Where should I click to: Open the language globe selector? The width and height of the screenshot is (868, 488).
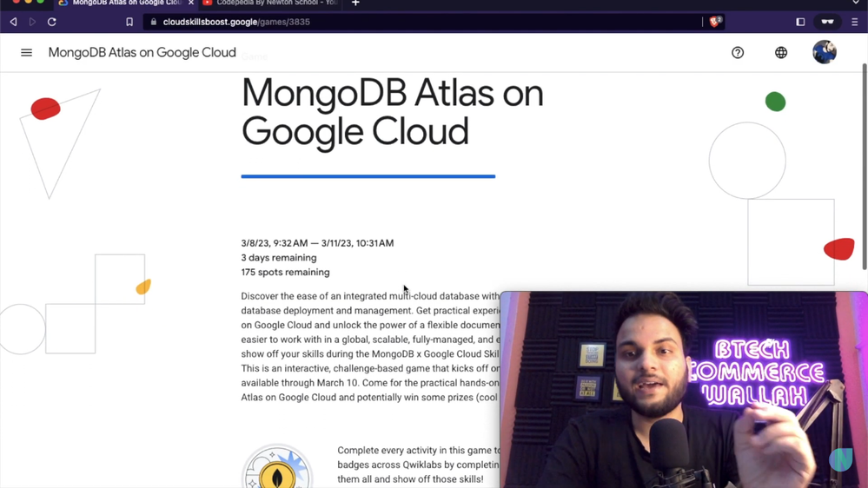(781, 53)
